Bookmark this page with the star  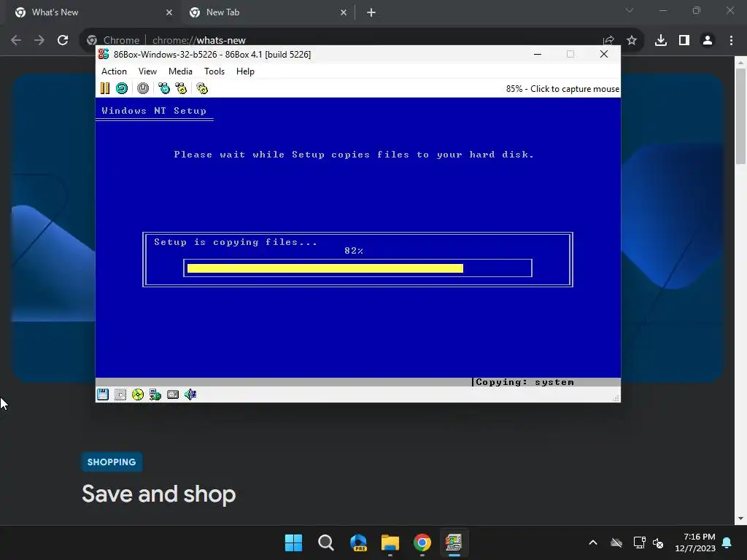click(x=632, y=40)
